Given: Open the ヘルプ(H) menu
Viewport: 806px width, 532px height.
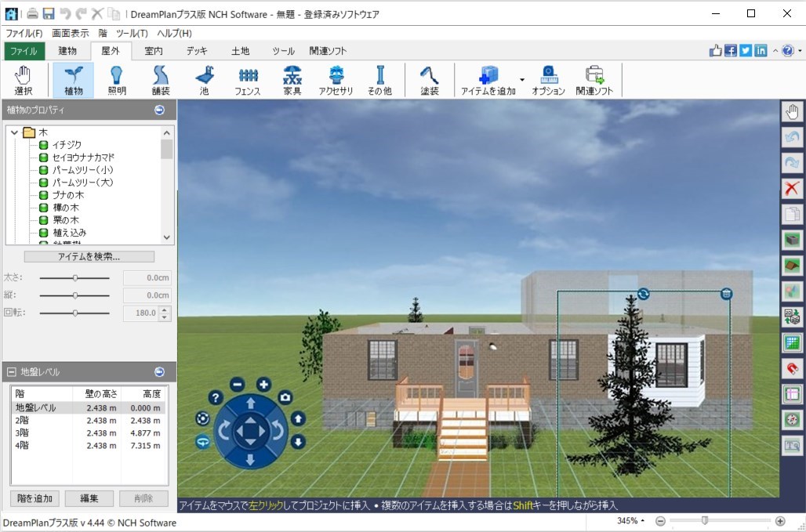Looking at the screenshot, I should coord(174,34).
